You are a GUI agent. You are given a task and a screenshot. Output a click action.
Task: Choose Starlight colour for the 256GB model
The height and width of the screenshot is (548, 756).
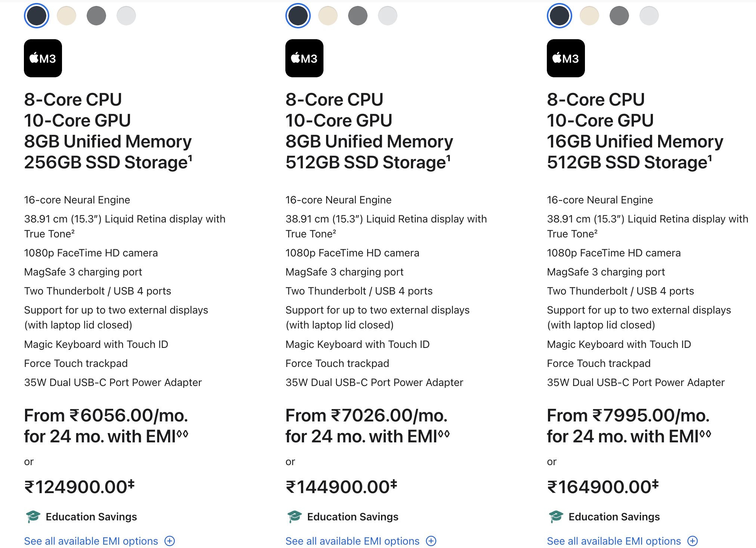click(x=66, y=16)
